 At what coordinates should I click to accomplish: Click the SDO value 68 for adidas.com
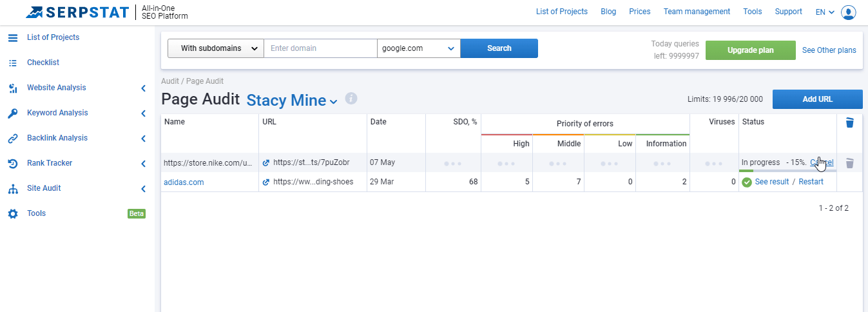[x=474, y=182]
